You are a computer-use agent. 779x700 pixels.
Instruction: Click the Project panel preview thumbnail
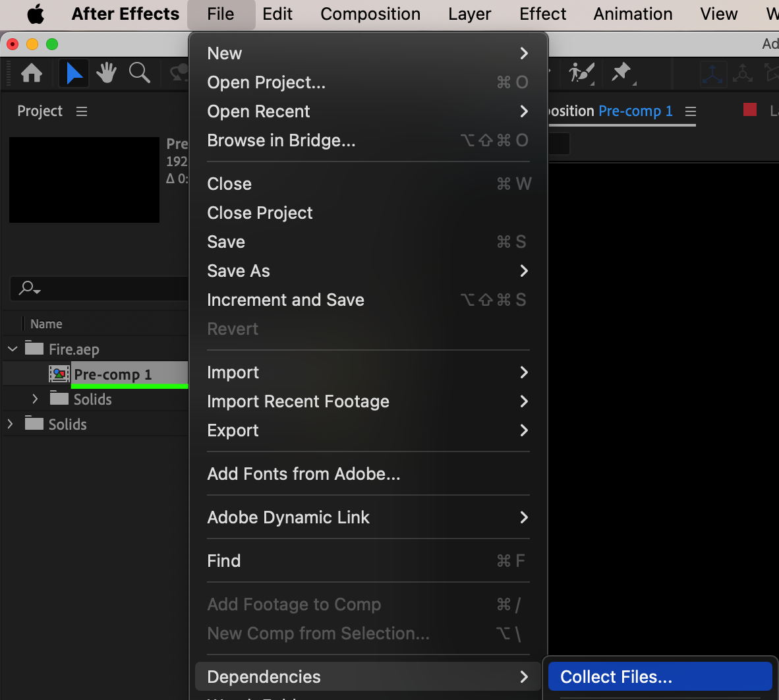pyautogui.click(x=84, y=180)
